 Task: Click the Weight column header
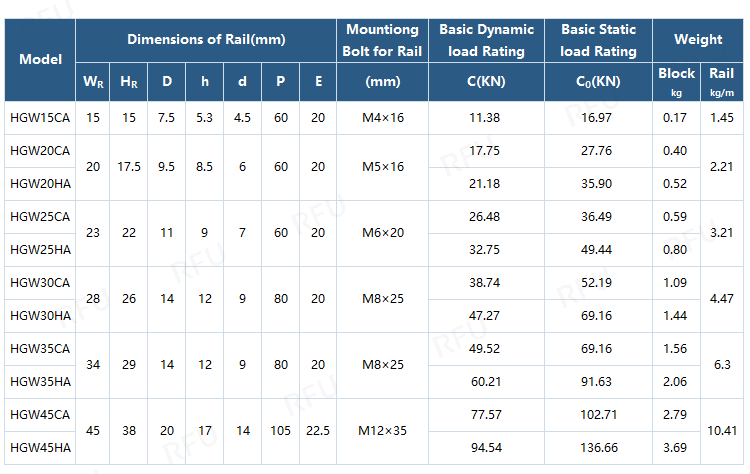(698, 40)
